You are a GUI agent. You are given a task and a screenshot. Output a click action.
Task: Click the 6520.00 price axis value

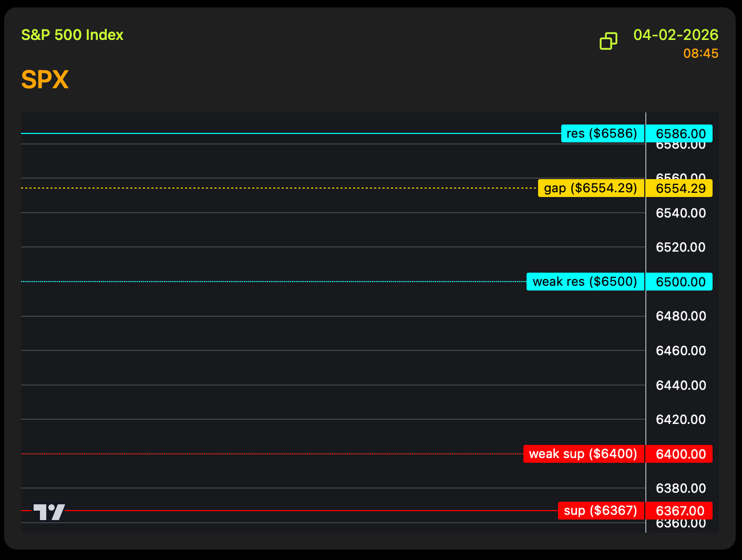[681, 247]
